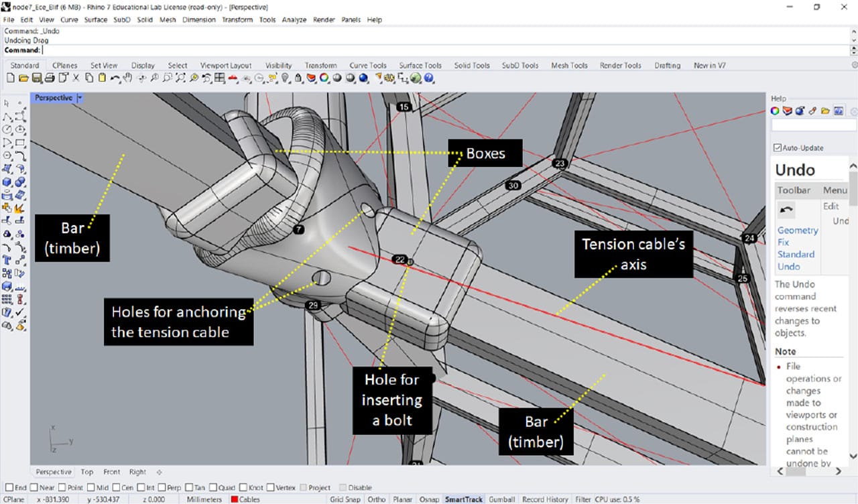Open the Perspective viewport title dropdown arrow
Screen dimensions: 858x504
click(80, 98)
